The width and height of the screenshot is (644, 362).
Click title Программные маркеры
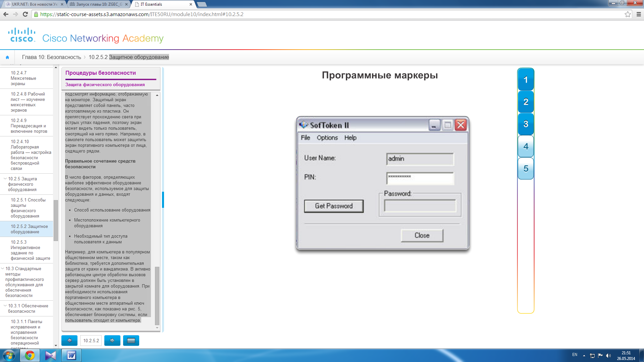coord(380,75)
